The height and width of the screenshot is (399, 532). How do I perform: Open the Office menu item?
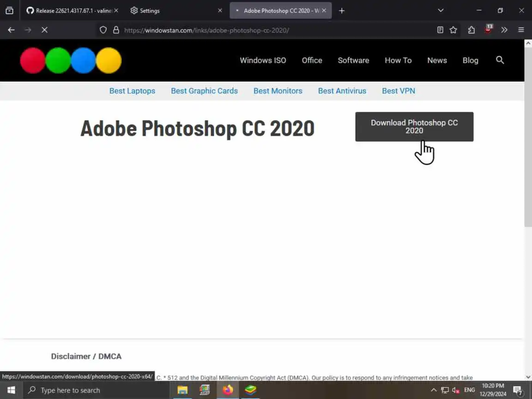click(312, 60)
